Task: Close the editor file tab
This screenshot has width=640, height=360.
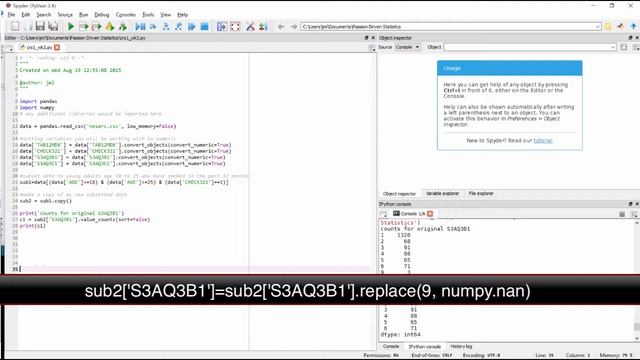Action: tap(57, 47)
